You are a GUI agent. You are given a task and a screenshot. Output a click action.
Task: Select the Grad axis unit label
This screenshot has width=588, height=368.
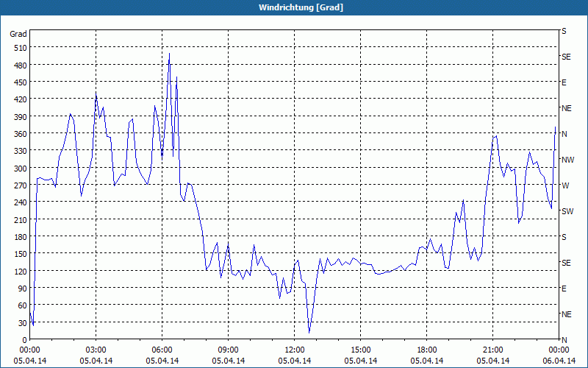point(18,34)
